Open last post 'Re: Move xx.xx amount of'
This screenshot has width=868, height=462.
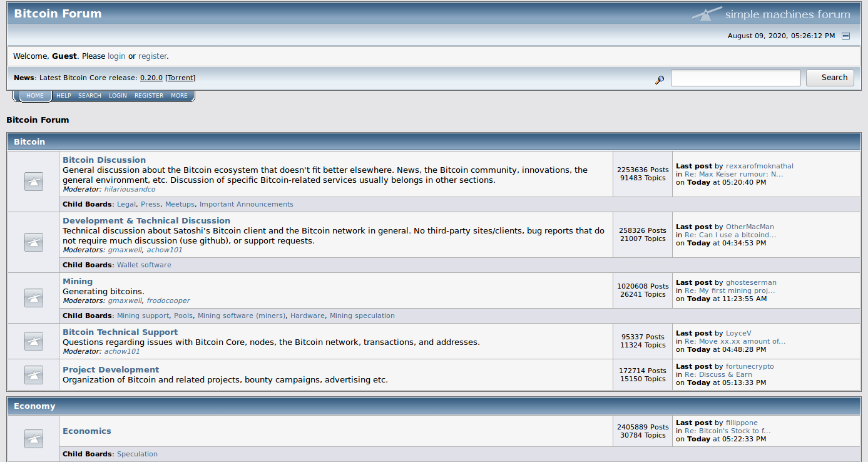point(735,342)
